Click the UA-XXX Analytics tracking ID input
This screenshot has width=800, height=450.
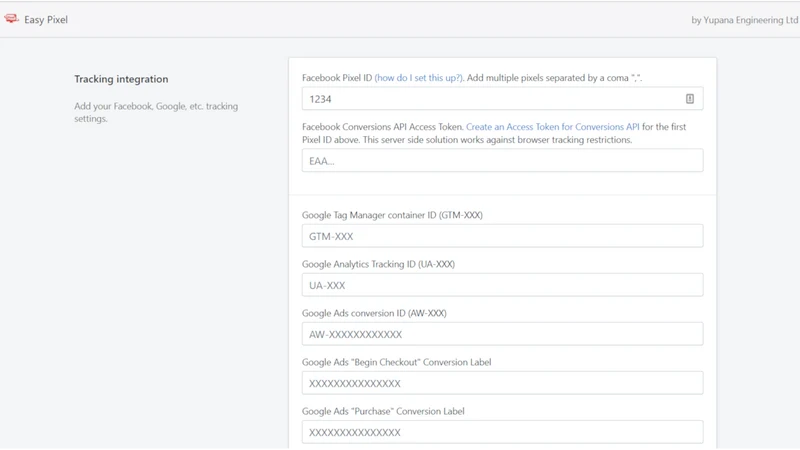pyautogui.click(x=502, y=285)
